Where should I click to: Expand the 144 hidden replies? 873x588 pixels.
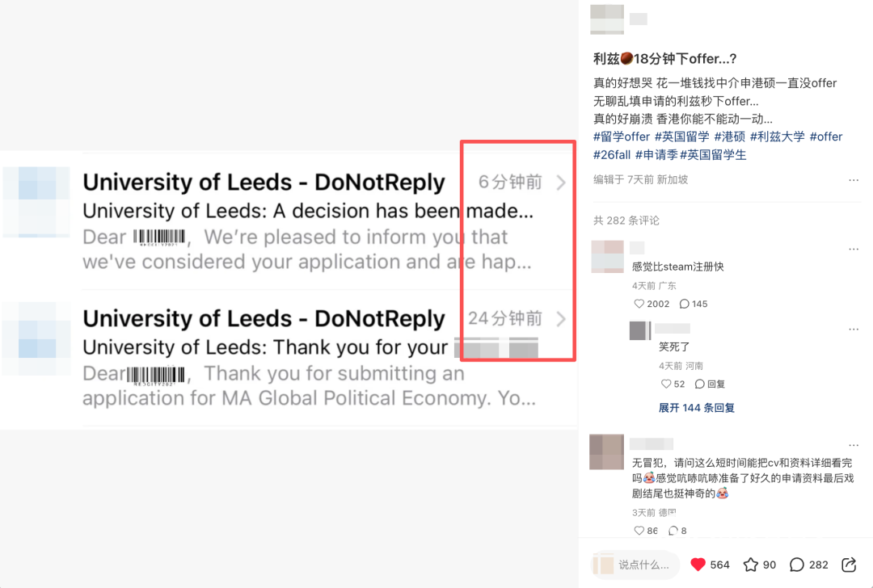697,408
